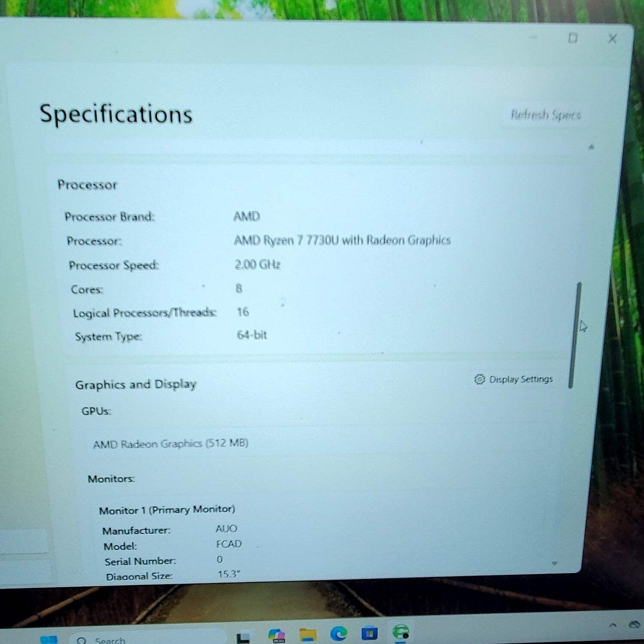Select the Cores value '8'
Viewport: 644px width, 644px height.
[239, 289]
